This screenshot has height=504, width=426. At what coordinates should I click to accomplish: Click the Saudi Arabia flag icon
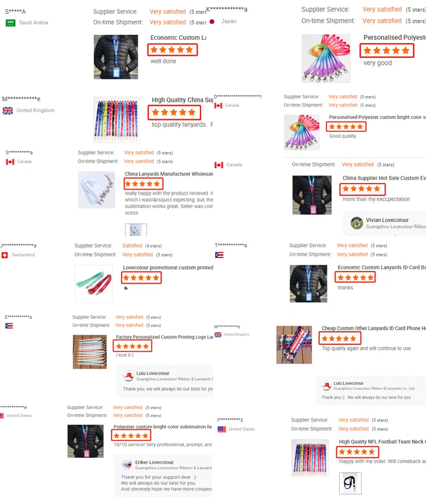click(11, 23)
